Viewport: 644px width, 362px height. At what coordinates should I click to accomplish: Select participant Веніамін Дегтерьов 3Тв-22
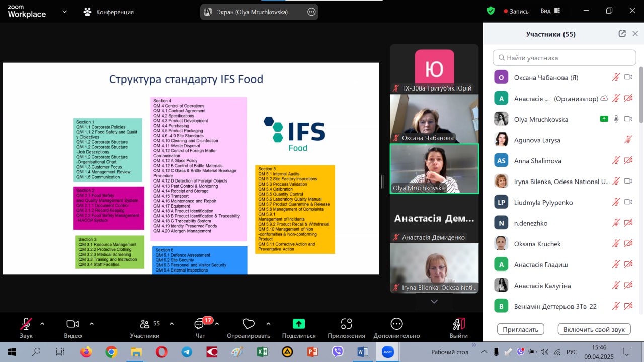click(x=563, y=306)
